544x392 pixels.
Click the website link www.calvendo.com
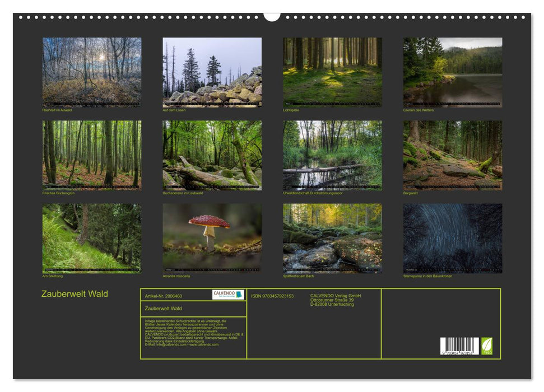coord(204,344)
